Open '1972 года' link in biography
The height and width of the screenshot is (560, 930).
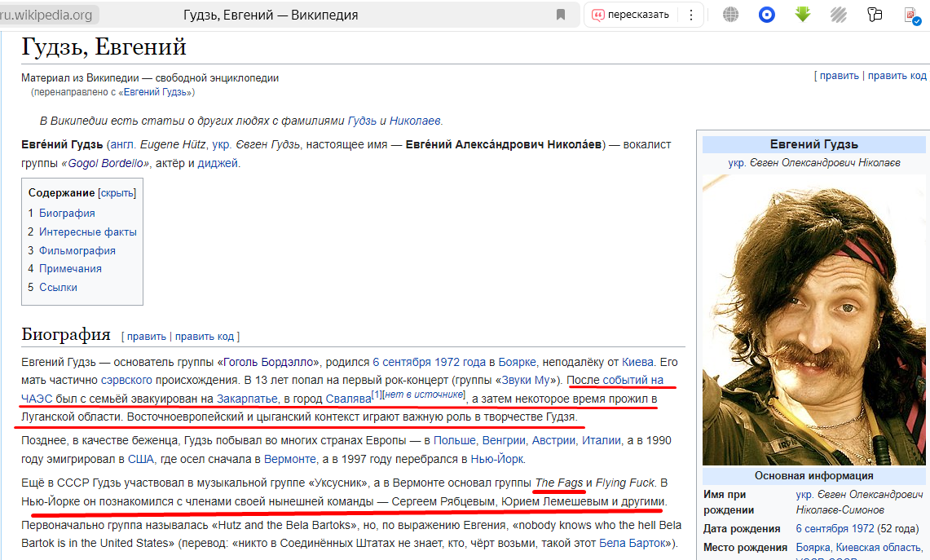[460, 362]
